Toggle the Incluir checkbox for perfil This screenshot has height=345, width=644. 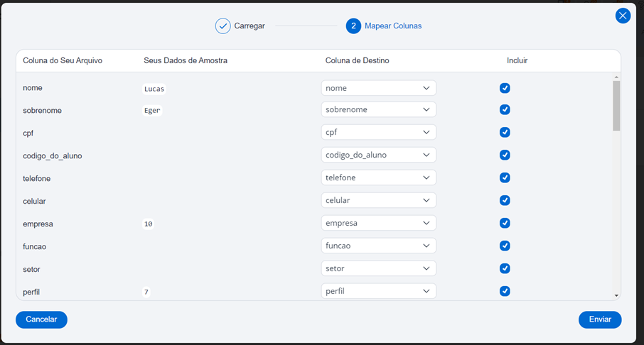pos(505,291)
